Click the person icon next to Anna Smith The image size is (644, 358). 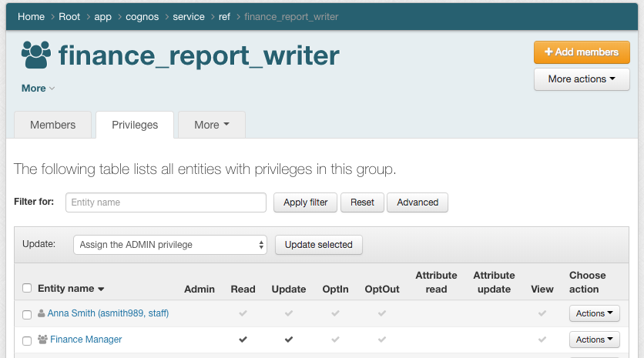(42, 314)
